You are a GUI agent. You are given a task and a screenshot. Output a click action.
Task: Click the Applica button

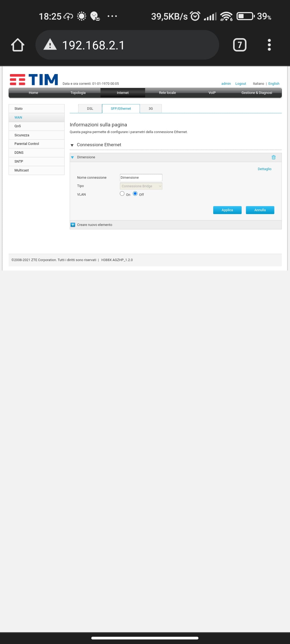(227, 210)
